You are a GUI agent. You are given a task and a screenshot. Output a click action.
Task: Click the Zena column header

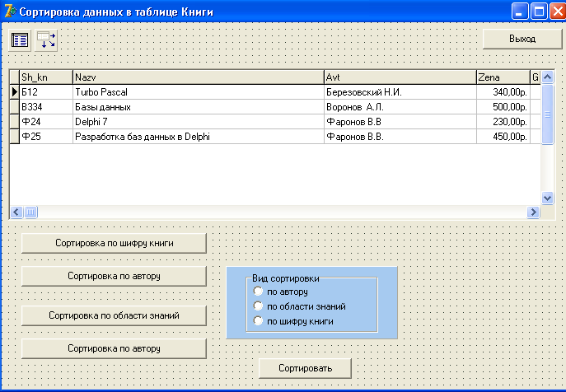click(x=503, y=77)
